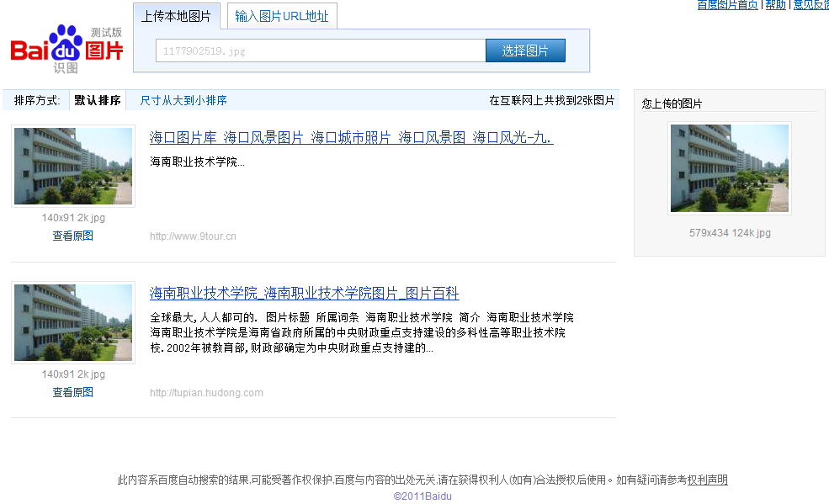829x504 pixels.
Task: Sort results by 尺寸从大到小排序
Action: click(x=183, y=100)
